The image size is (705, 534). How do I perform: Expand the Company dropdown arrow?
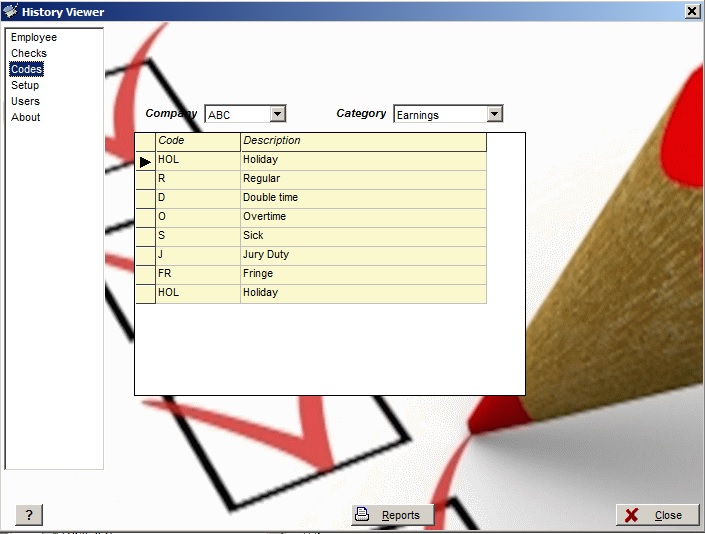278,114
